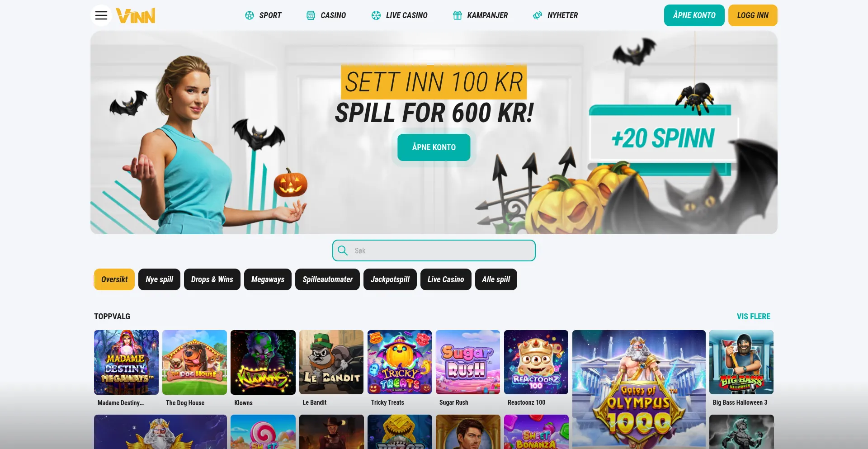Show Jackpotspill games
Screen dimensions: 868x449
390,279
